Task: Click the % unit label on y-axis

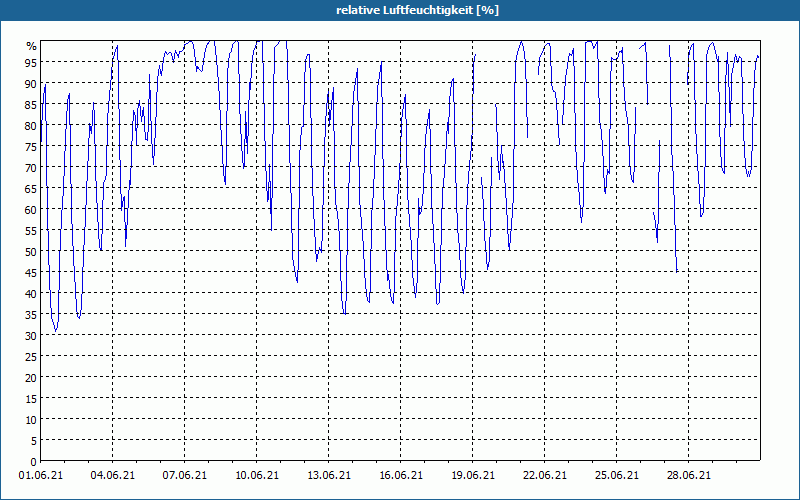Action: [x=32, y=46]
